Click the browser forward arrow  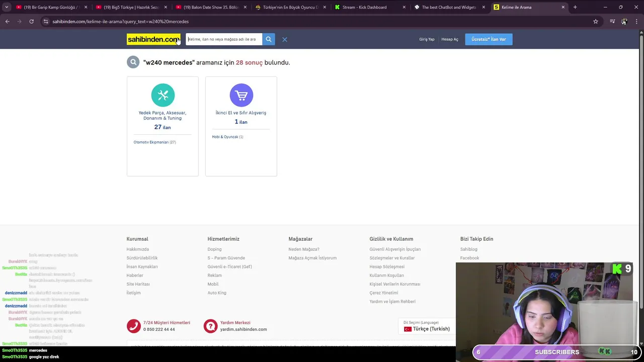[19, 22]
